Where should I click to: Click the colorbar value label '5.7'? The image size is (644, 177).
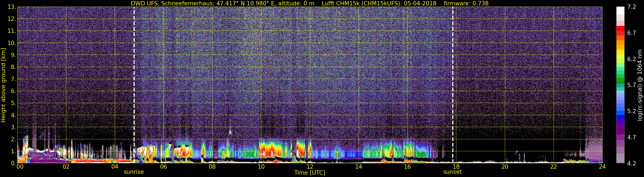(632, 85)
